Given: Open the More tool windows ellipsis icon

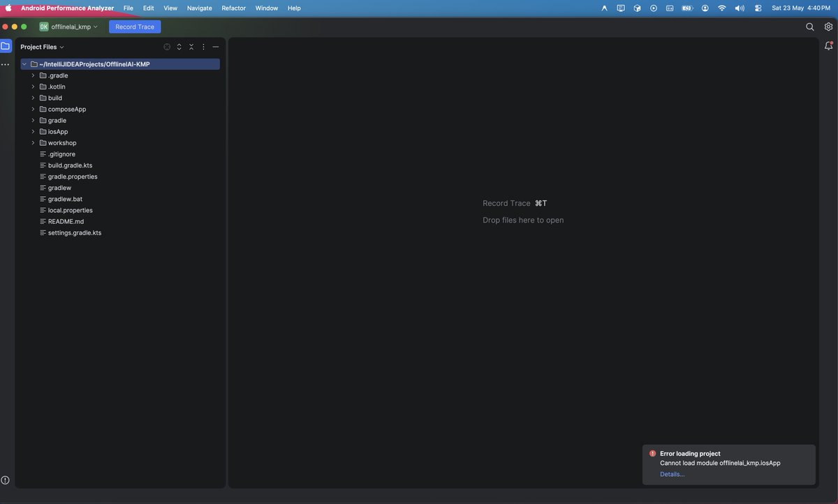Looking at the screenshot, I should pos(6,64).
